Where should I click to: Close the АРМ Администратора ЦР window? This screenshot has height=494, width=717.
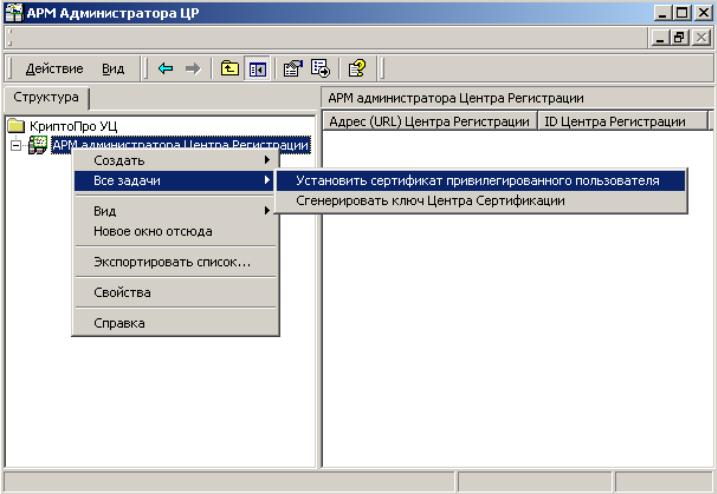point(703,12)
